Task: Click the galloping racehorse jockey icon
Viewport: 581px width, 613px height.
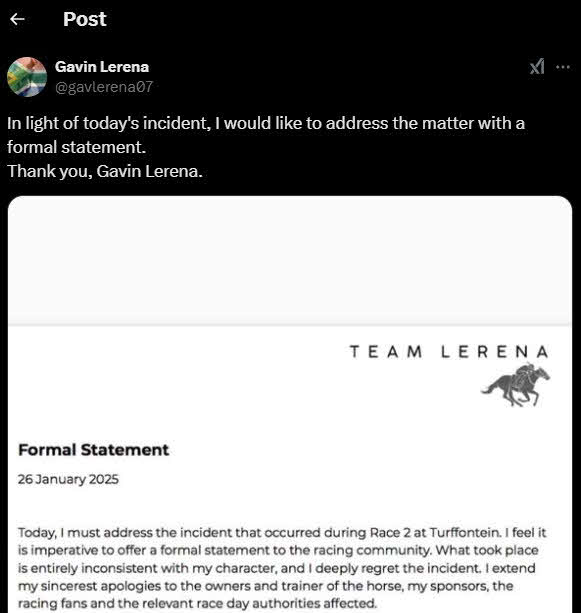Action: (x=515, y=385)
